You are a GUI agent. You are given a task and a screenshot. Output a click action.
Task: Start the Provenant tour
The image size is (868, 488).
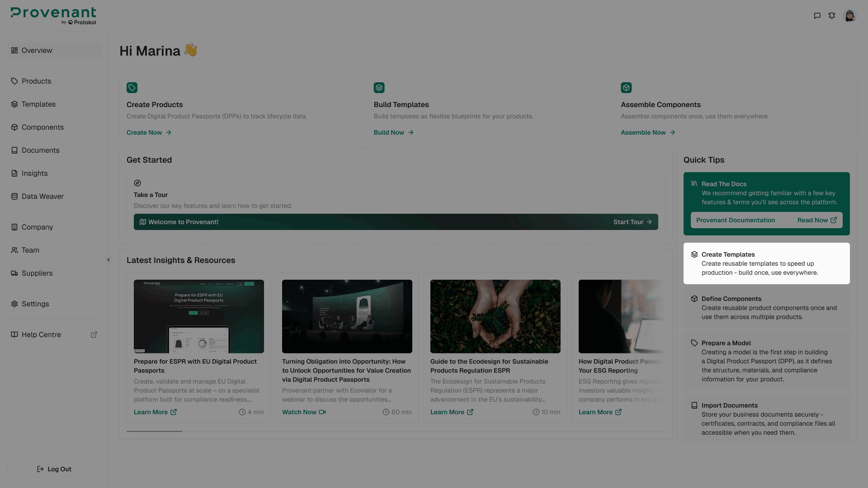click(x=632, y=222)
